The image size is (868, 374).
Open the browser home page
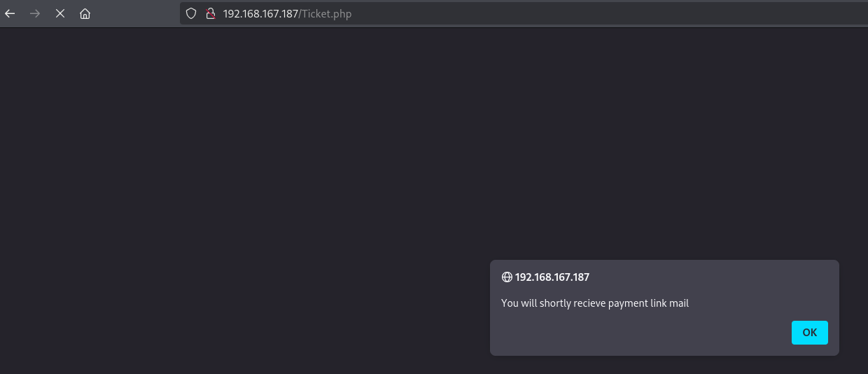pos(85,13)
